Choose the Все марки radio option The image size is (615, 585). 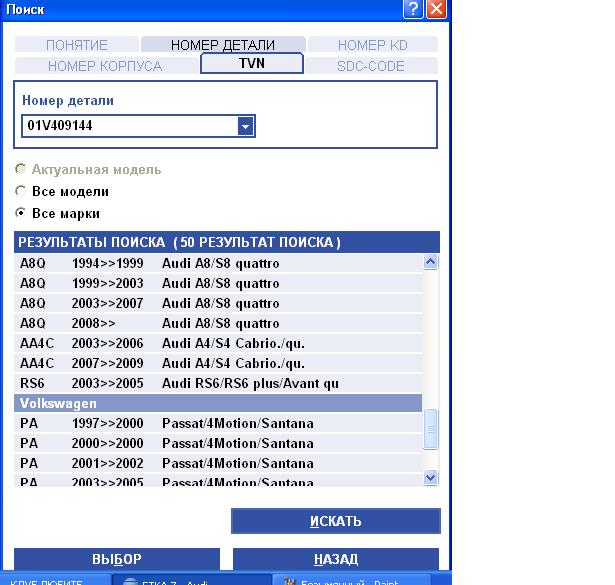tap(21, 213)
